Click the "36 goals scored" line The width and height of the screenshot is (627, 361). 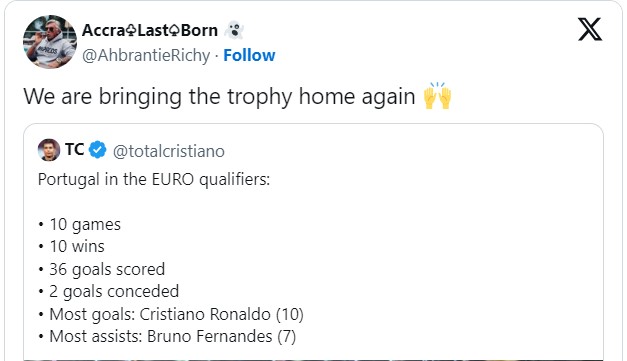click(102, 269)
